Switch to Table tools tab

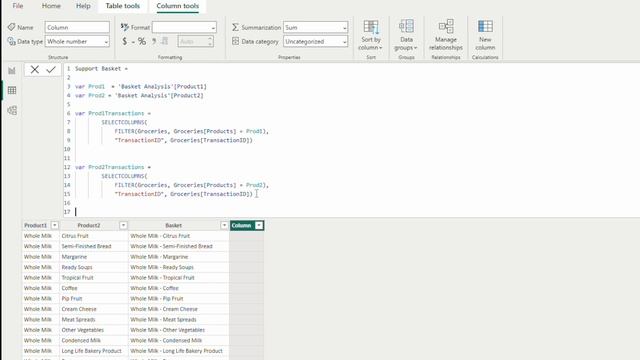click(122, 6)
